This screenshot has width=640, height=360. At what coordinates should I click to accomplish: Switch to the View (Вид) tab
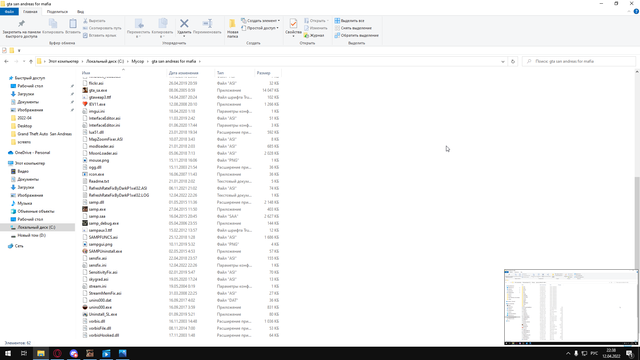(x=80, y=12)
